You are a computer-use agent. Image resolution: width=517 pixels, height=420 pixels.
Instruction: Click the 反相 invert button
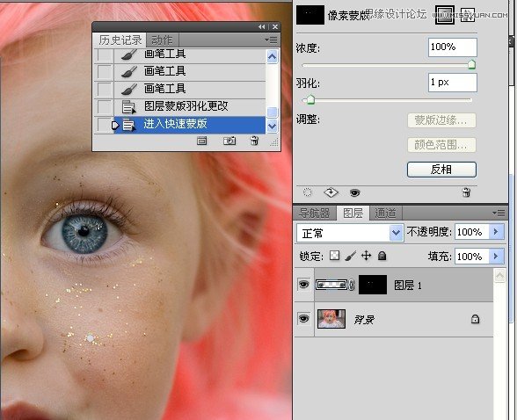[x=441, y=170]
